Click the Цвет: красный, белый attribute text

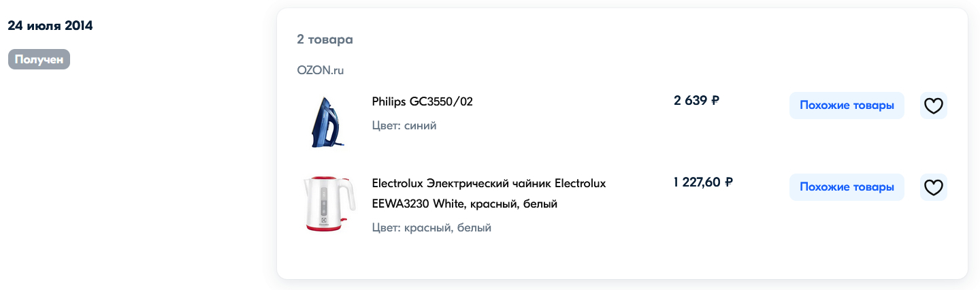(x=431, y=228)
